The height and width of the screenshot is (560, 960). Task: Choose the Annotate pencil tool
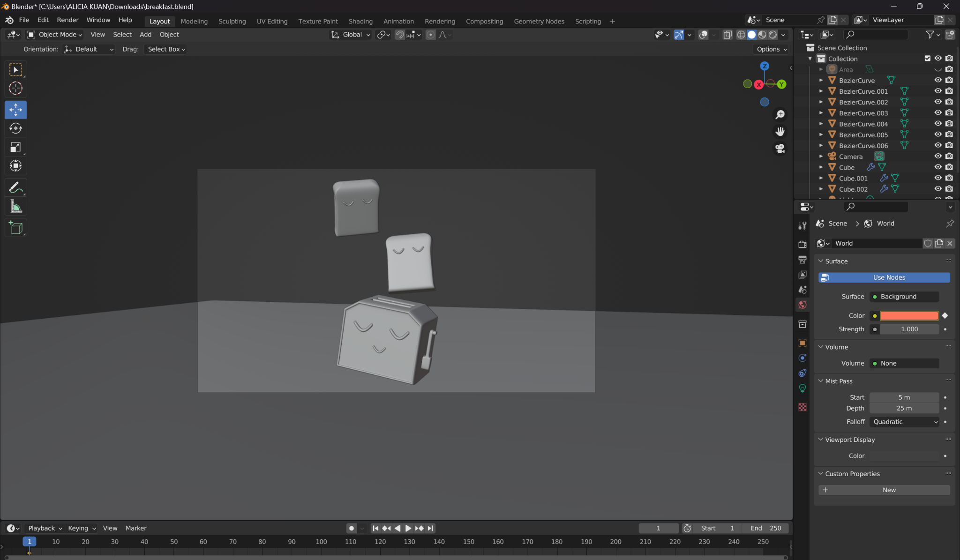coord(15,188)
